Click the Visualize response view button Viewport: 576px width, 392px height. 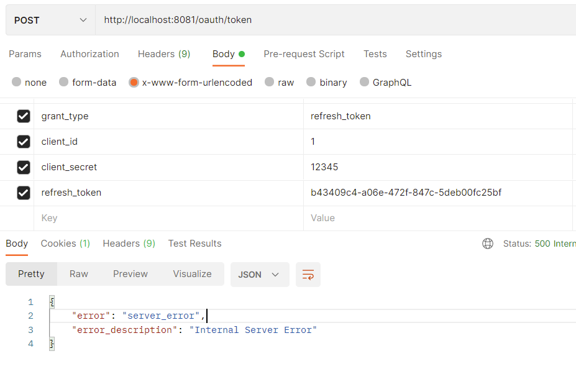192,274
